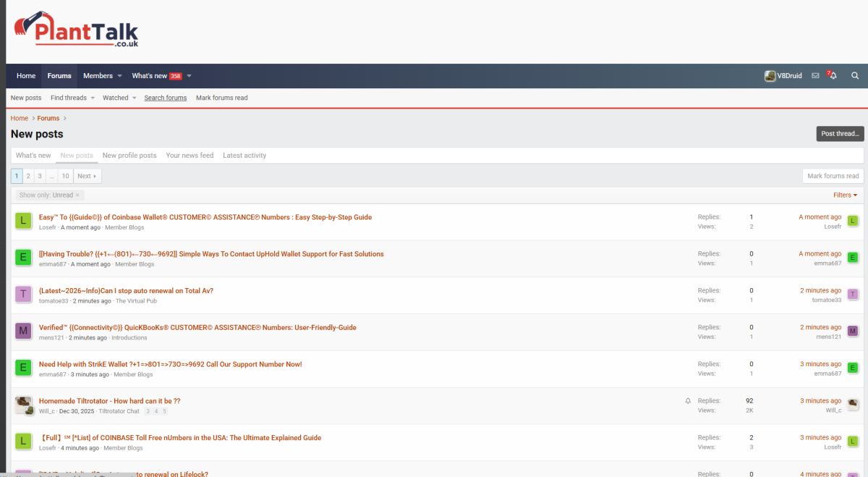Click V8Druid user avatar

tap(770, 76)
